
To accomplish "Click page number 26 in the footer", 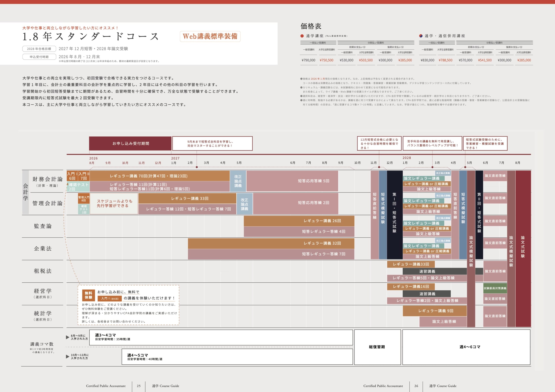I will pyautogui.click(x=416, y=386).
